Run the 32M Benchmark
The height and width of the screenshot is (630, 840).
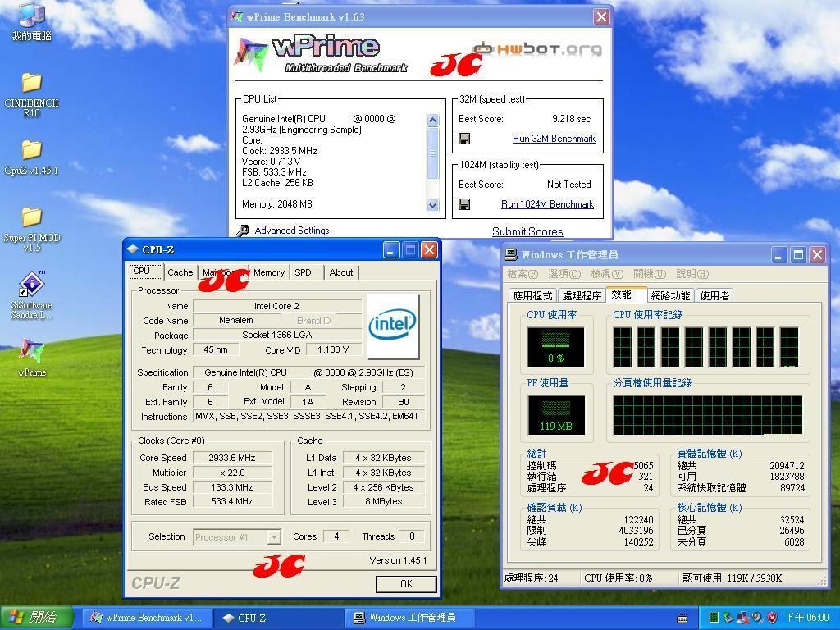554,139
